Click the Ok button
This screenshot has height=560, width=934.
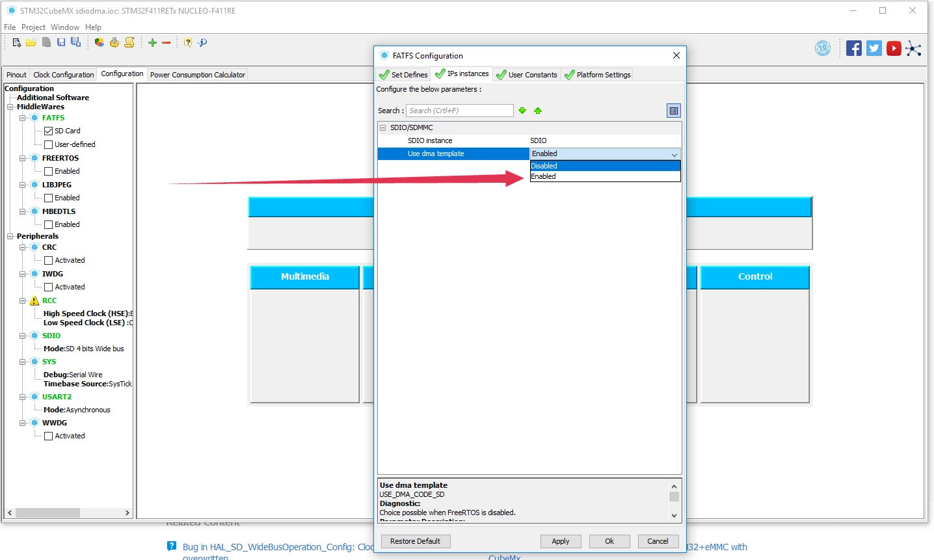pyautogui.click(x=609, y=541)
